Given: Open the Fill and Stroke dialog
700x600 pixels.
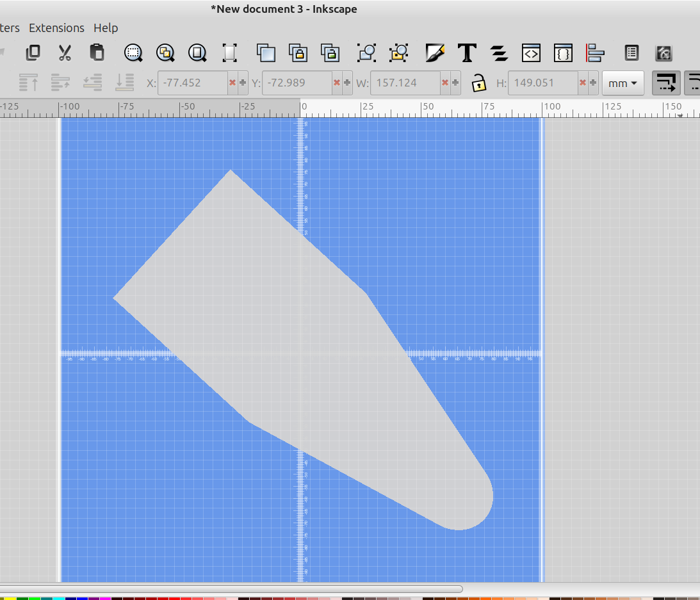Looking at the screenshot, I should click(x=435, y=53).
